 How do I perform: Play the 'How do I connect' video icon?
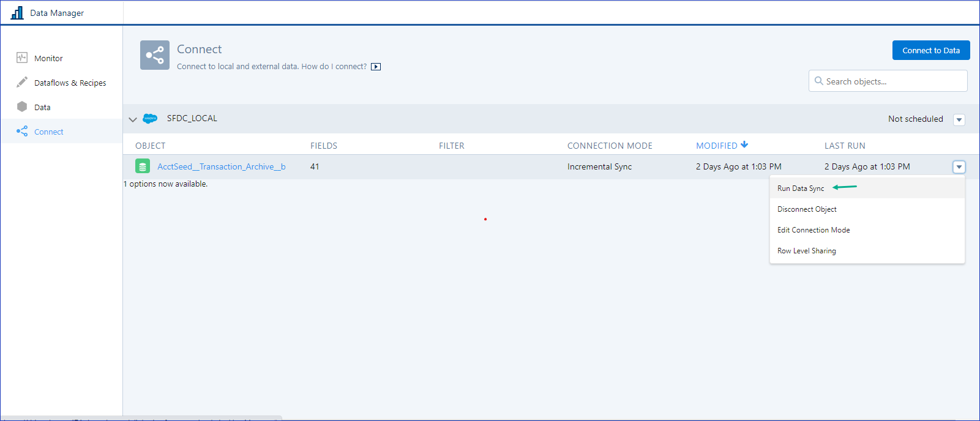376,67
